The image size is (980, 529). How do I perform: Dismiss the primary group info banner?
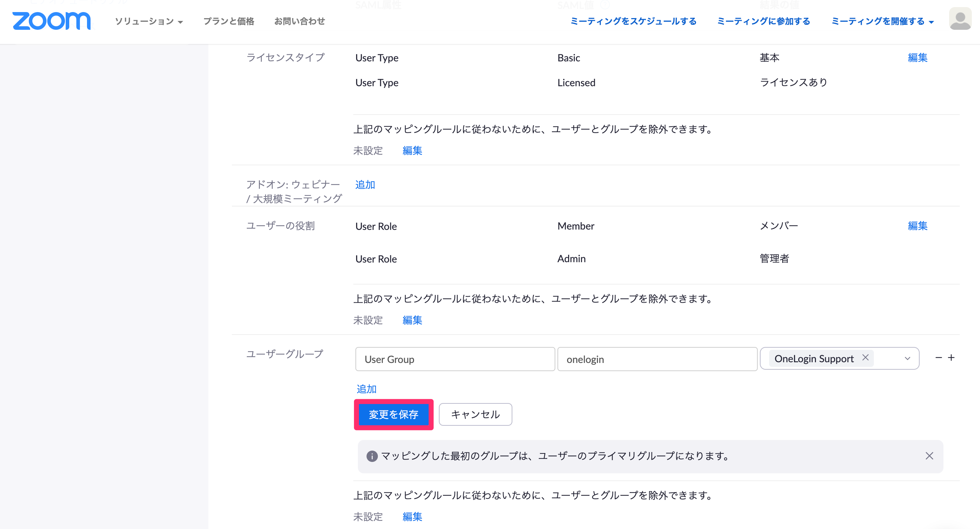[x=929, y=456]
